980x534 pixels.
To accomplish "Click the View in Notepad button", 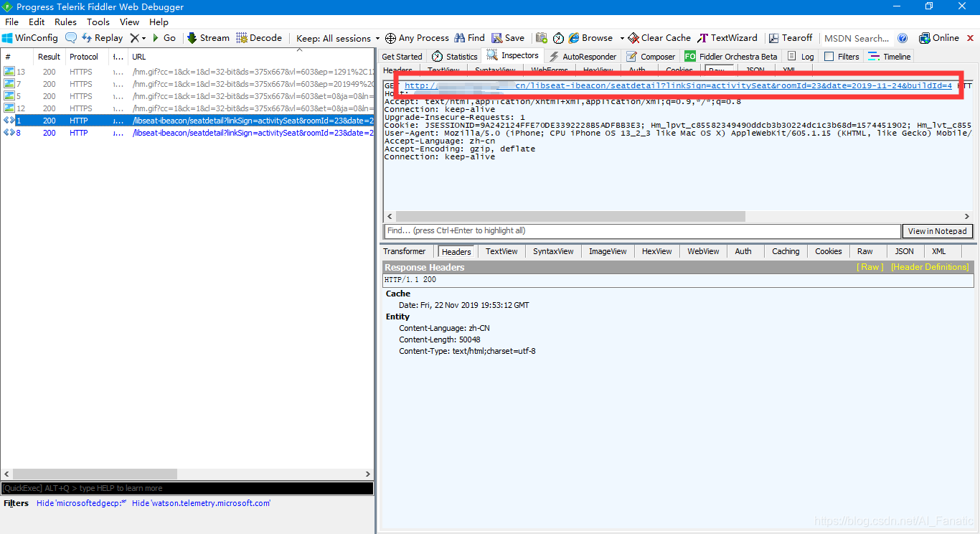I will tap(938, 231).
